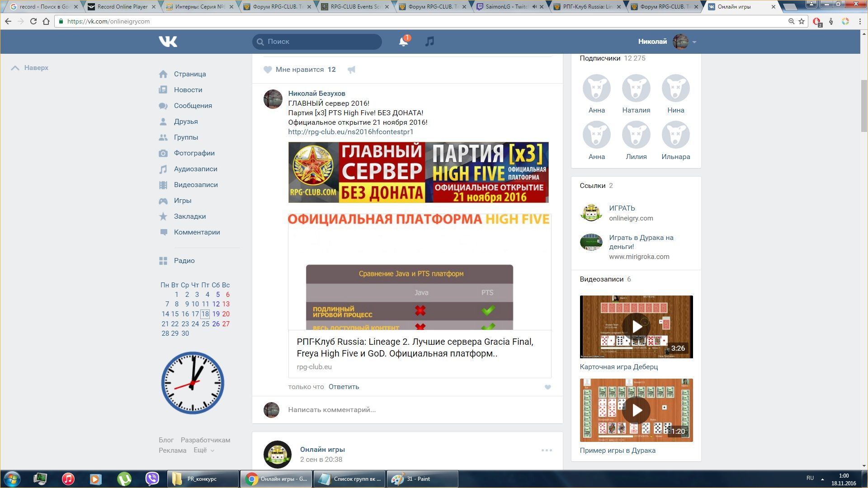Click the VK logo icon

point(168,42)
